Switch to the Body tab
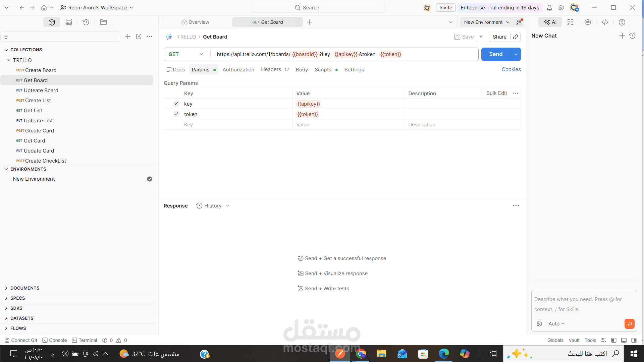Screen dimensions: 644x362 click(302, 70)
